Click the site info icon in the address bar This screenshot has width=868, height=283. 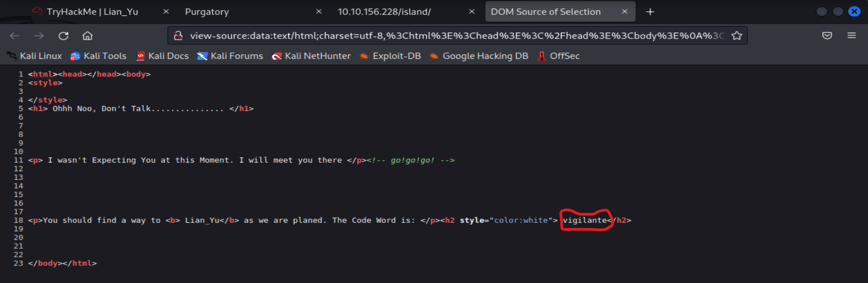click(x=178, y=36)
